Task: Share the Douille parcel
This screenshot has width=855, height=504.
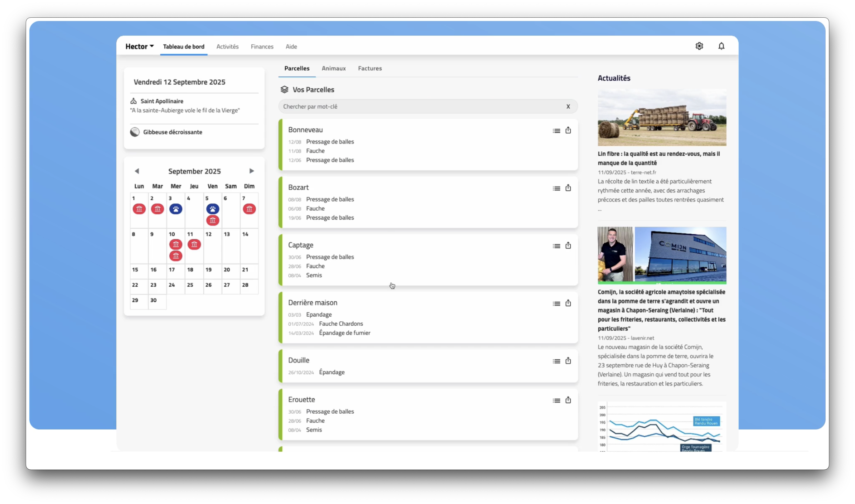Action: coord(568,361)
